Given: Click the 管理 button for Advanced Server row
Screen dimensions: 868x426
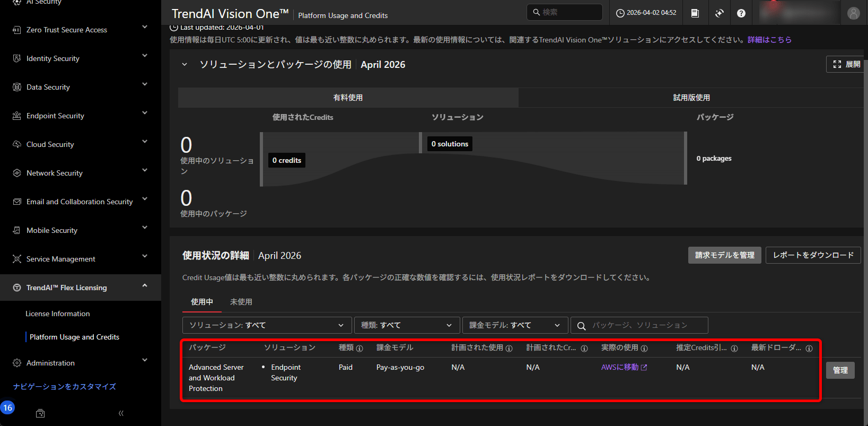Looking at the screenshot, I should coord(840,370).
